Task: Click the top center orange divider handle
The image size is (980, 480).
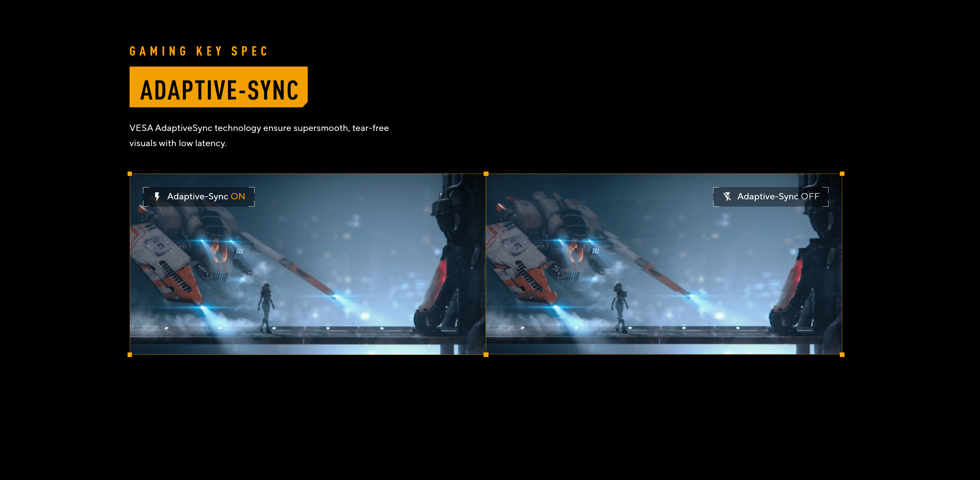Action: [x=486, y=174]
